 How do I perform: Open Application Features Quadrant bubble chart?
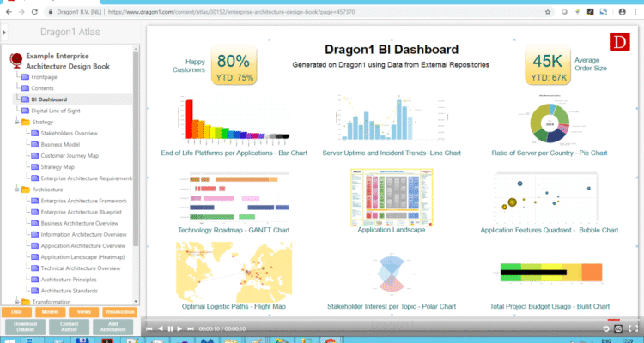pos(546,198)
